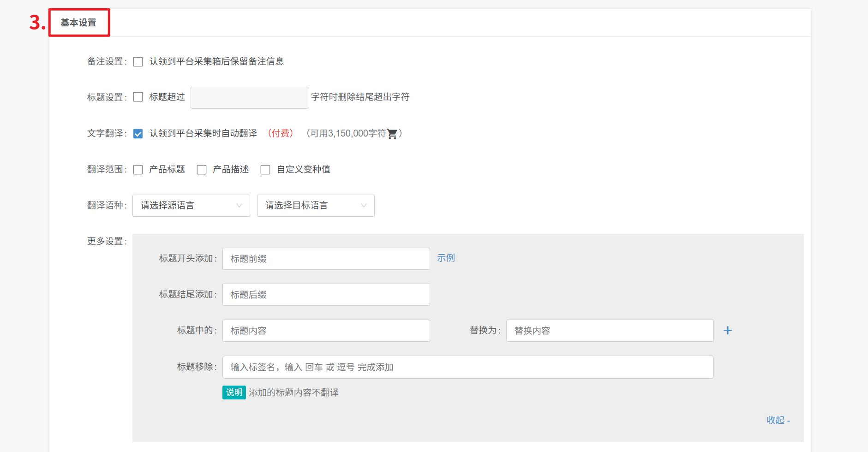Click the title removal tag input

click(467, 367)
